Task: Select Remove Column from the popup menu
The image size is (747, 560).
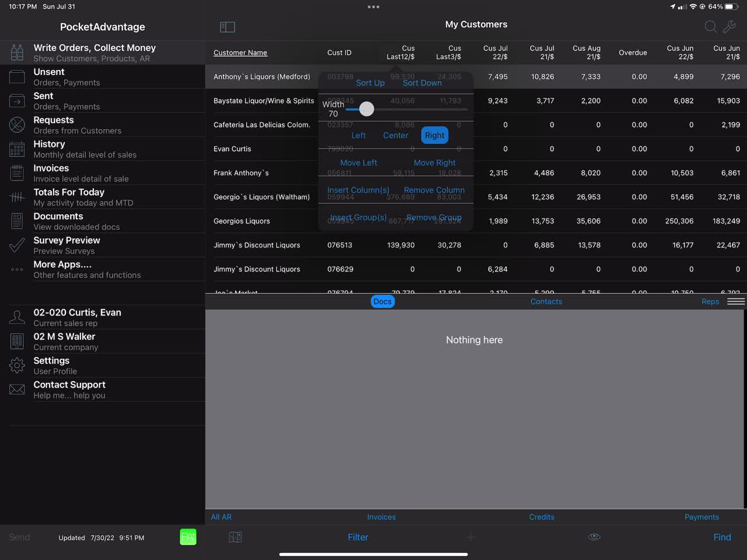Action: [x=434, y=190]
